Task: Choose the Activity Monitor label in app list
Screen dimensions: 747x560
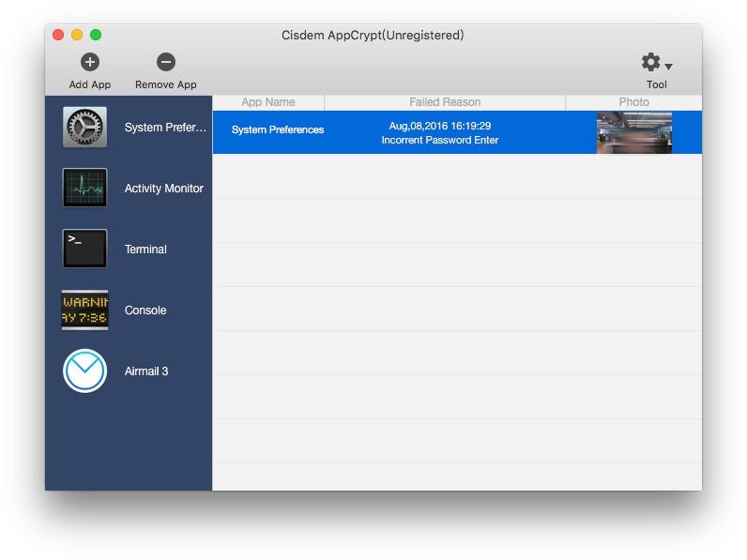Action: (x=164, y=189)
